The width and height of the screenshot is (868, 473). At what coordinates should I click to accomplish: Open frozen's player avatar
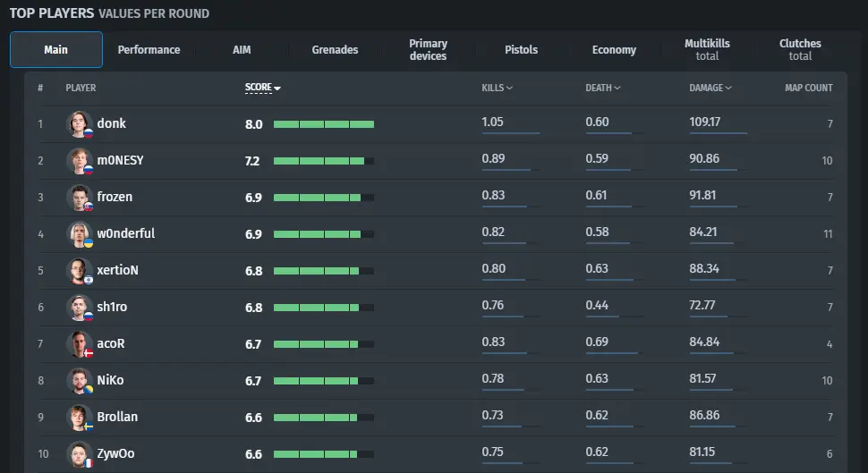coord(79,197)
